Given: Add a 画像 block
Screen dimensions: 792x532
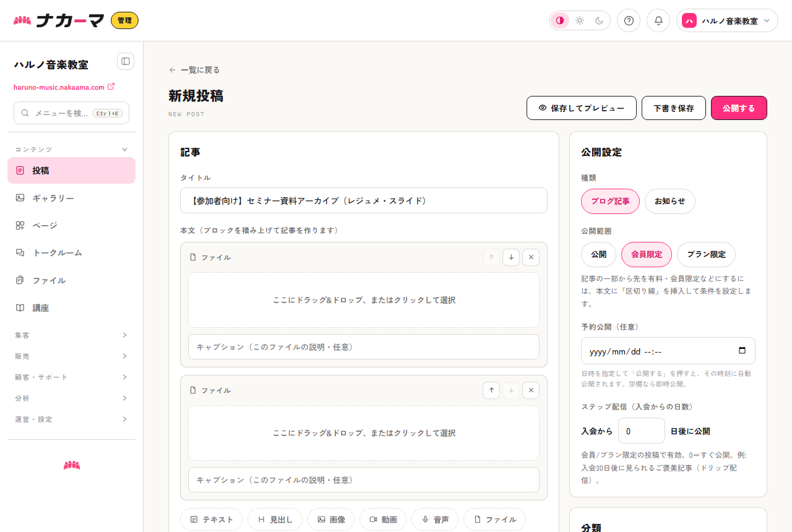Looking at the screenshot, I should (331, 520).
